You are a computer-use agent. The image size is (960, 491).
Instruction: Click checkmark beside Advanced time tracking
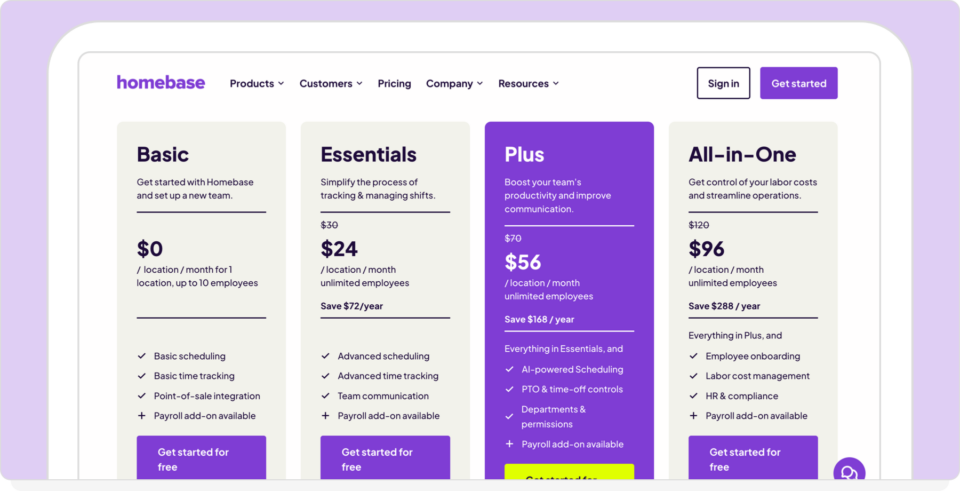326,376
